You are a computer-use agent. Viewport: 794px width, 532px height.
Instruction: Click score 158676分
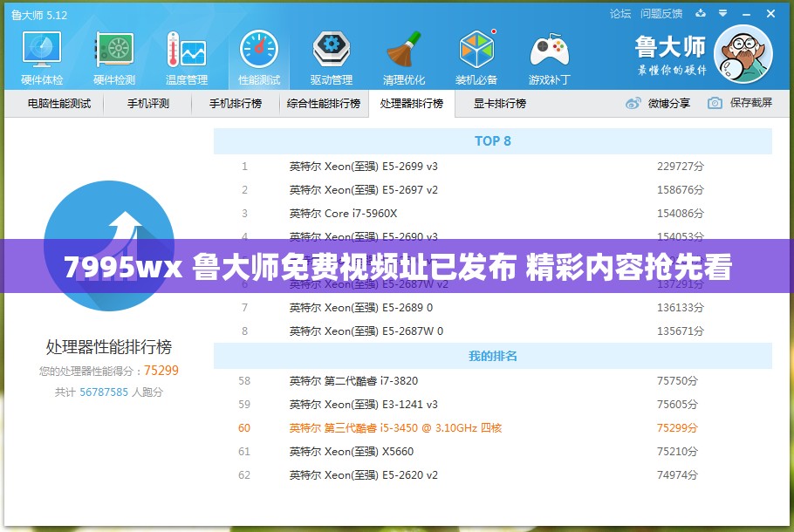tap(681, 190)
